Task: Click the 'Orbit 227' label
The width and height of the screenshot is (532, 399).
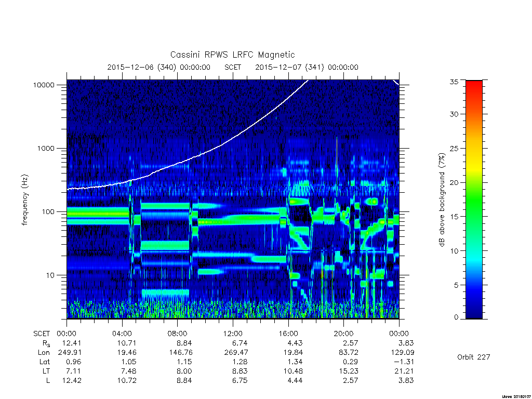Action: point(474,357)
